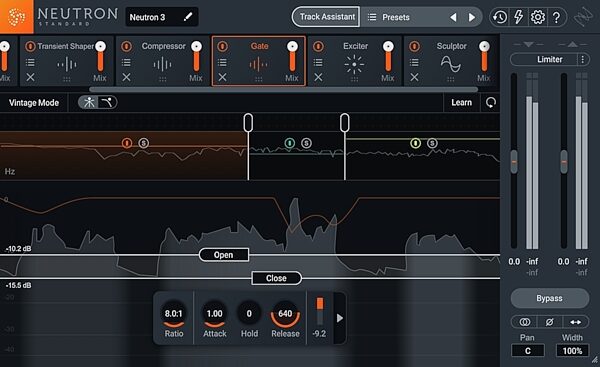
Task: Go to the next preset arrow
Action: pyautogui.click(x=472, y=17)
